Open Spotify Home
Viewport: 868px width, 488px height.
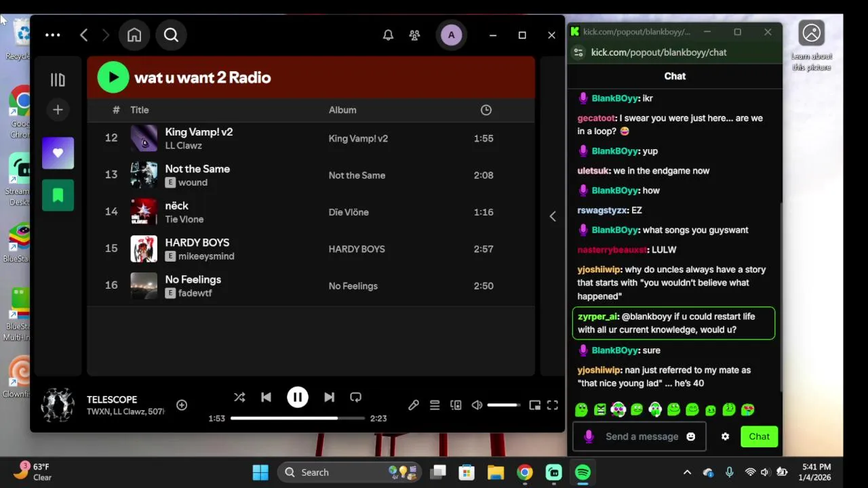(134, 35)
